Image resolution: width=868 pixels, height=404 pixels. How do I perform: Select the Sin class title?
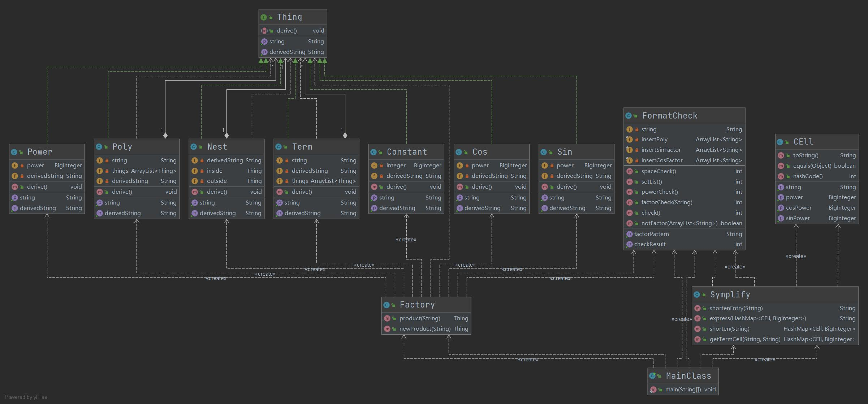point(565,152)
